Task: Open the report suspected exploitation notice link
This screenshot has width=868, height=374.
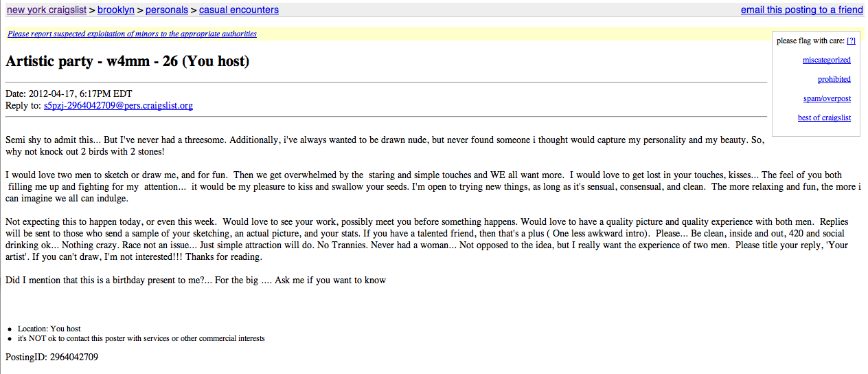Action: pos(133,34)
